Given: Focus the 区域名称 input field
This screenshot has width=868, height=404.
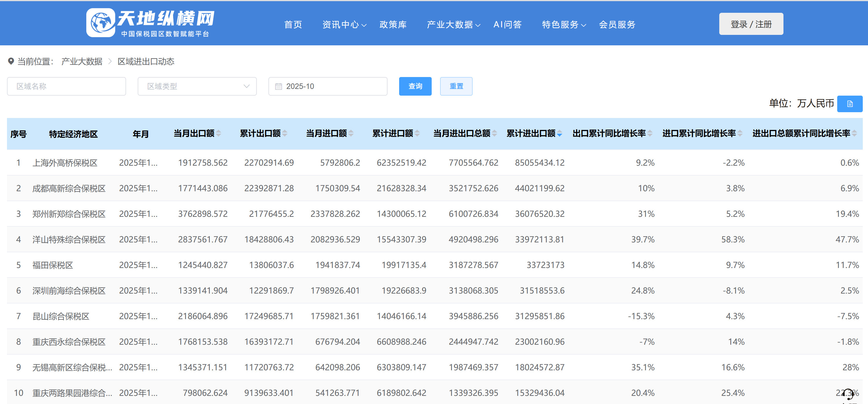Looking at the screenshot, I should point(67,87).
